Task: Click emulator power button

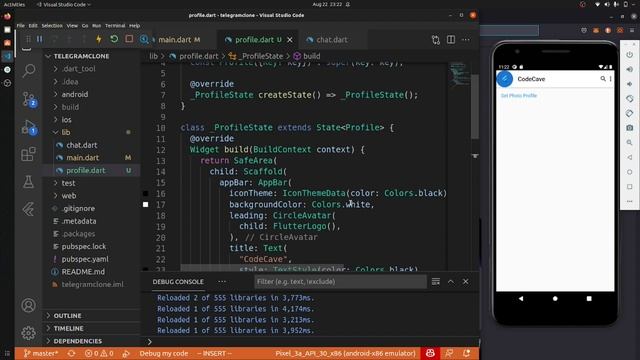Action: 629,55
